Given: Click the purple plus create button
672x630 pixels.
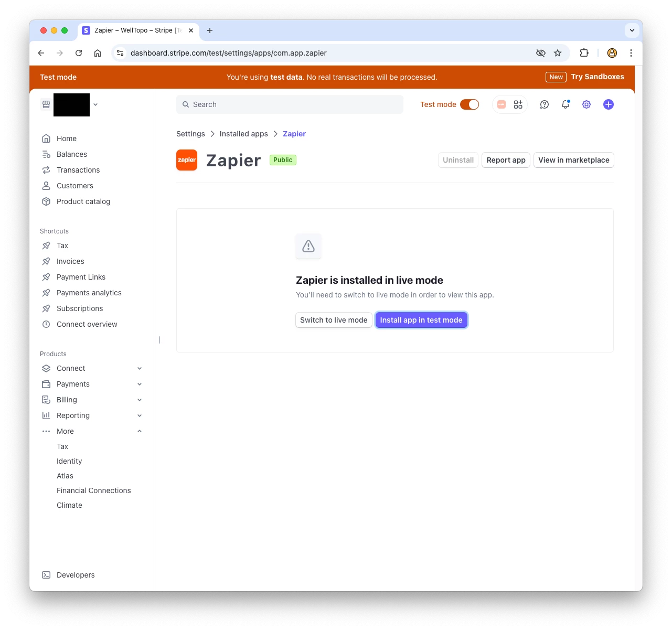Looking at the screenshot, I should tap(609, 104).
